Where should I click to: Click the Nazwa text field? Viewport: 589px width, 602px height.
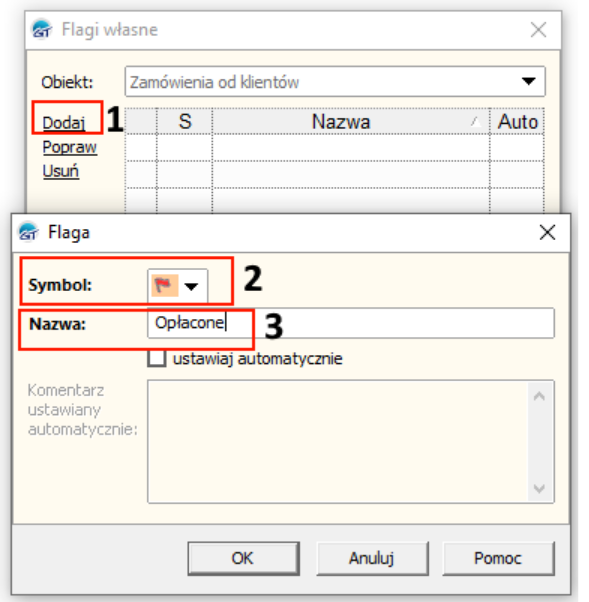pos(351,323)
